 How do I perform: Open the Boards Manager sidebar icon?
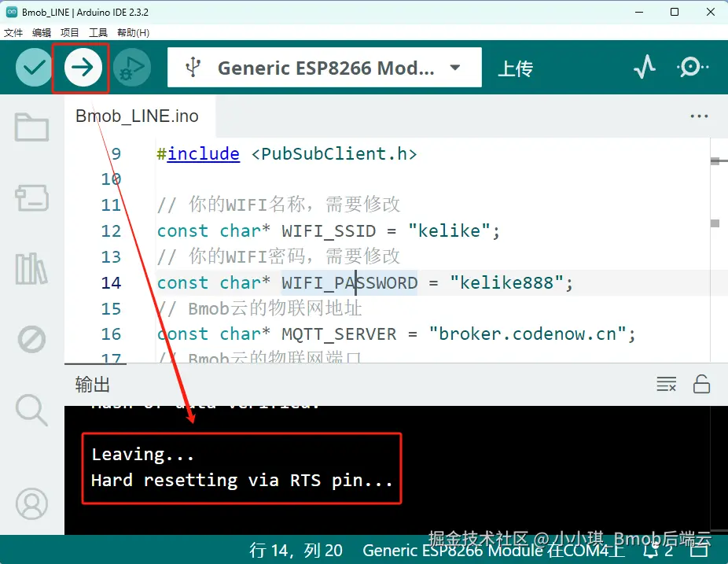[x=31, y=198]
